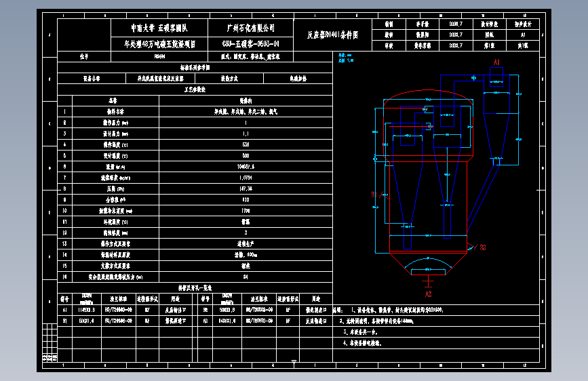Select the 中南大学 team title cell
Image resolution: width=588 pixels, height=381 pixels.
(159, 28)
